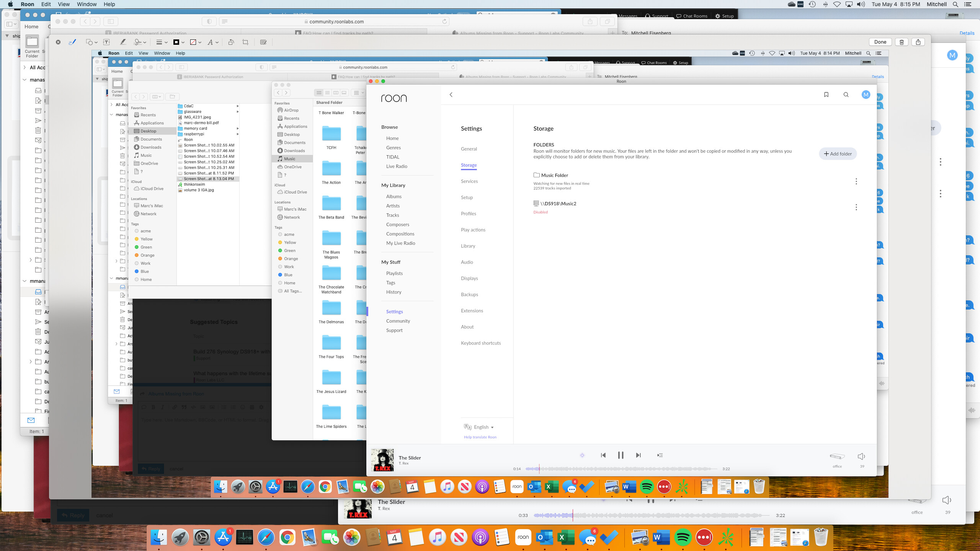The image size is (980, 551).
Task: Open the border color swatch in markup toolbar
Action: (x=179, y=42)
